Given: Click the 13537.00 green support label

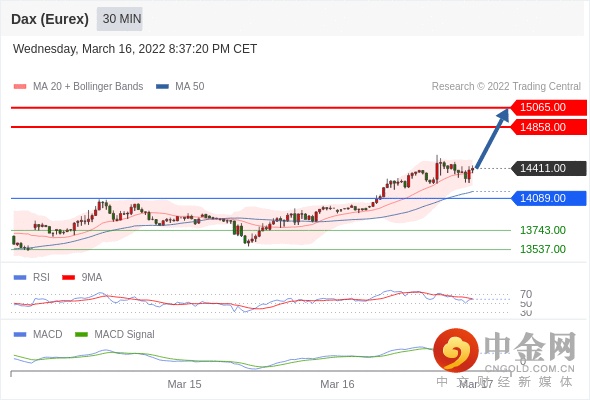Looking at the screenshot, I should (x=543, y=249).
